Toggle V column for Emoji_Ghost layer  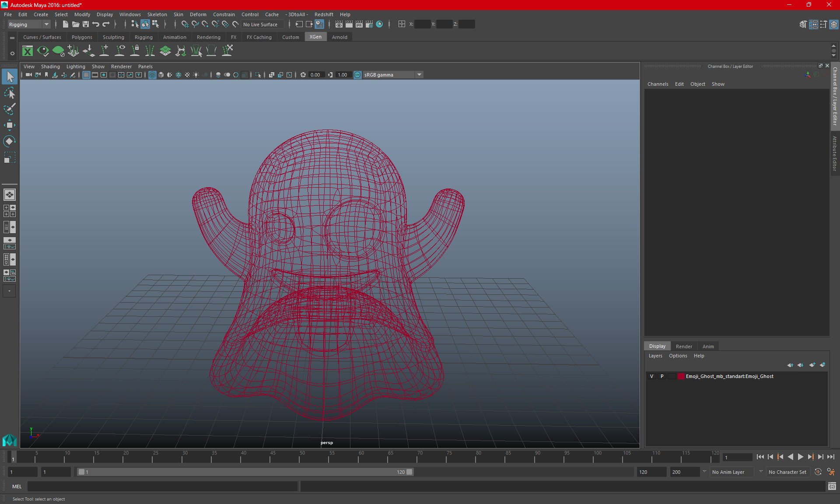tap(652, 376)
